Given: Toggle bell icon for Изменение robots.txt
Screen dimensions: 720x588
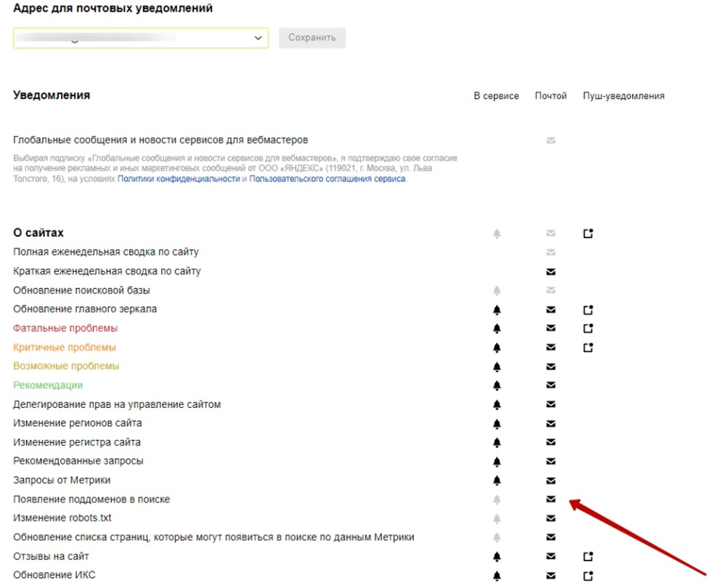Looking at the screenshot, I should (x=497, y=519).
